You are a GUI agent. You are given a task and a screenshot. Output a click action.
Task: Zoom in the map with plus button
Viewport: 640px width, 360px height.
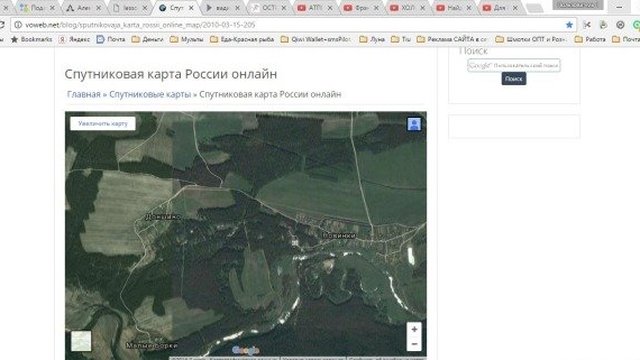coord(414,329)
